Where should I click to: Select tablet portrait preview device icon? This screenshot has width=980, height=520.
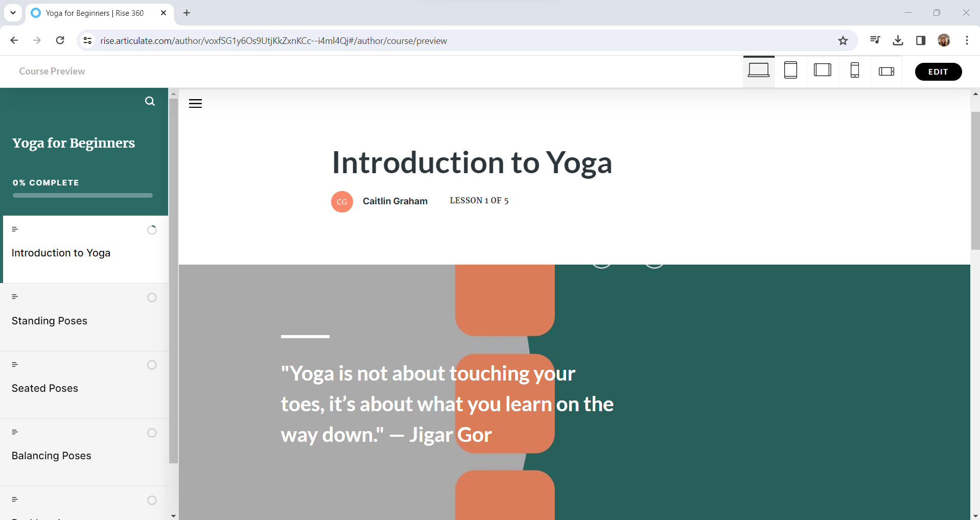coord(791,70)
